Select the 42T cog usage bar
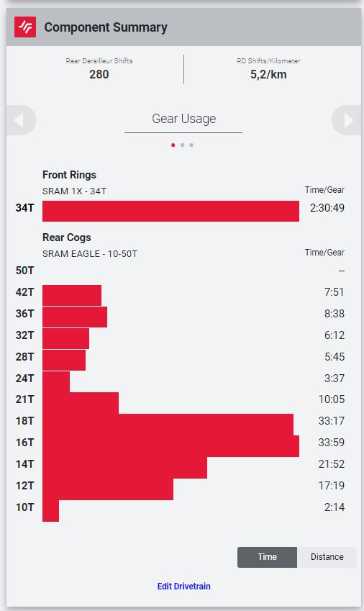364x611 pixels. click(x=72, y=295)
